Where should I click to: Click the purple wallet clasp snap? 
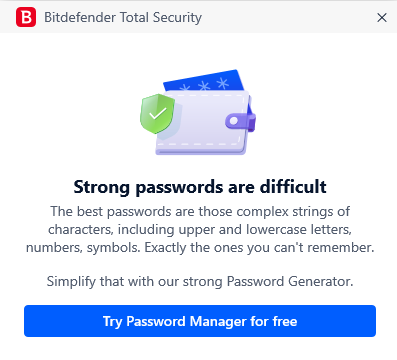coord(239,121)
